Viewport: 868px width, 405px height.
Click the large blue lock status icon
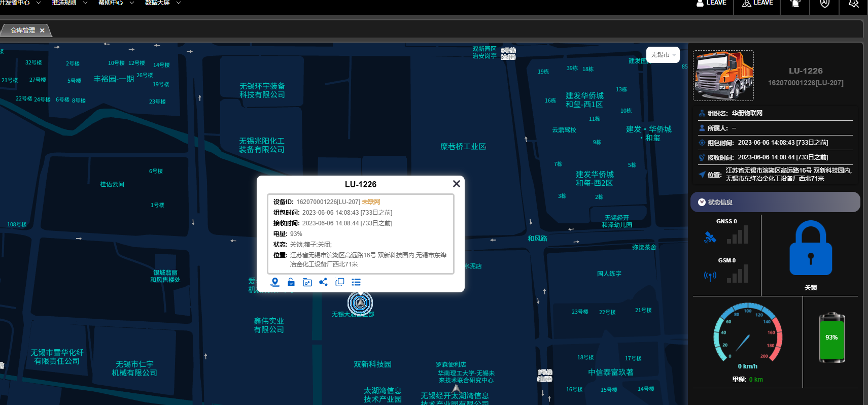tap(811, 249)
